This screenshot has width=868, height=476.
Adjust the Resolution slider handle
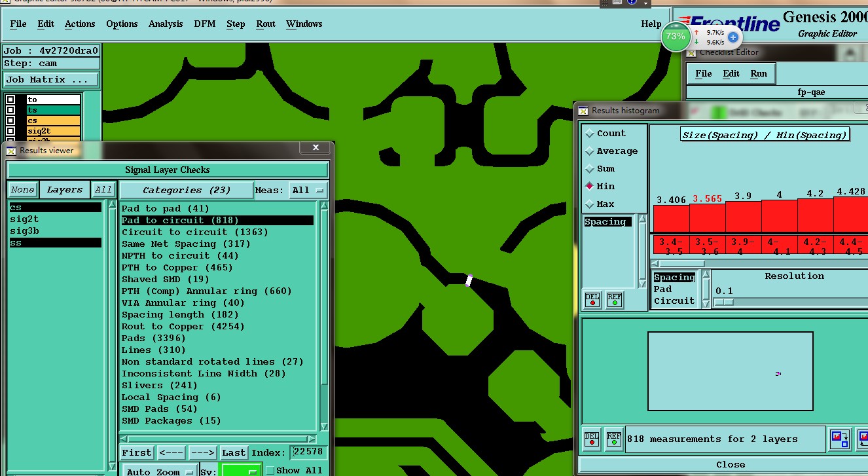pyautogui.click(x=724, y=302)
